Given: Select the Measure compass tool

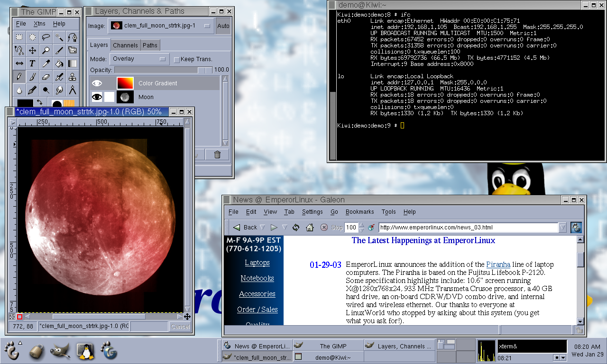Looking at the screenshot, I should click(72, 90).
